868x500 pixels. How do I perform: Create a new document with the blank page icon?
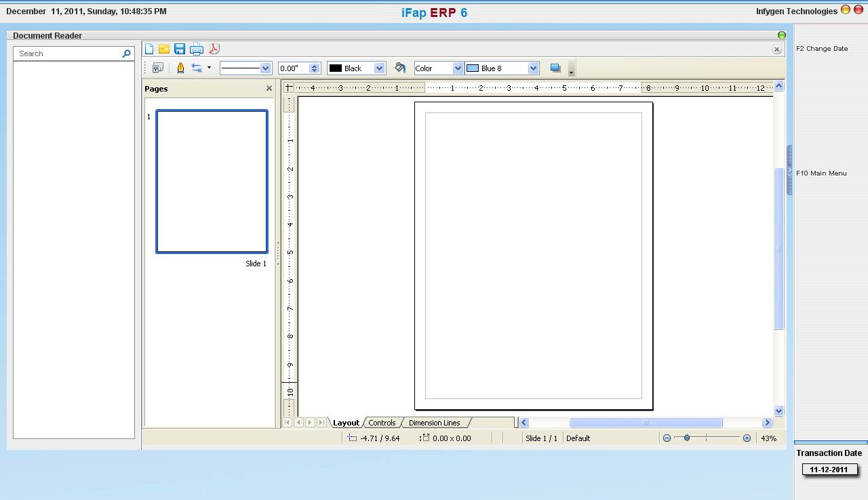[149, 49]
